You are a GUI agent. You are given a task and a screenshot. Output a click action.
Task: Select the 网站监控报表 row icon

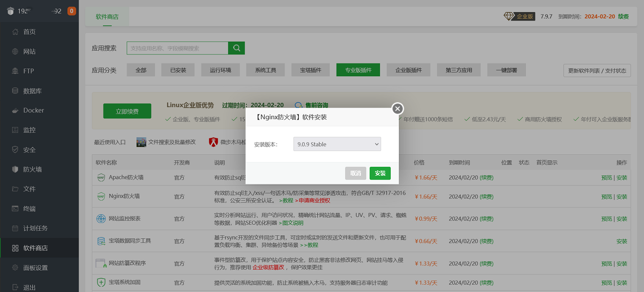(x=101, y=219)
